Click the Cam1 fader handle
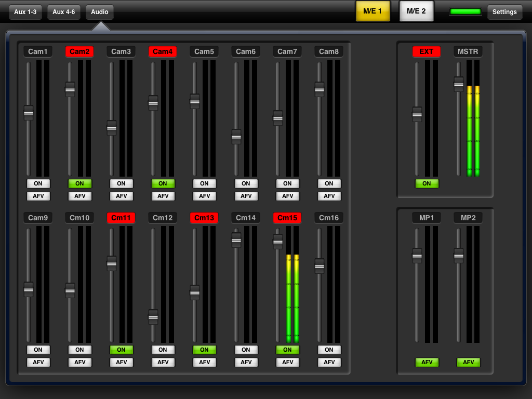The image size is (532, 399). (x=29, y=113)
